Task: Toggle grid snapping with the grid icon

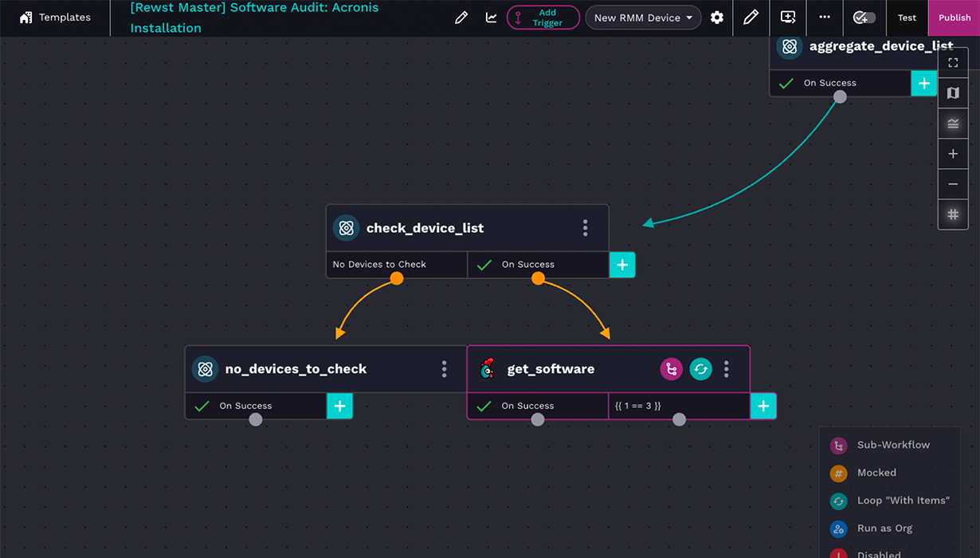Action: tap(953, 214)
